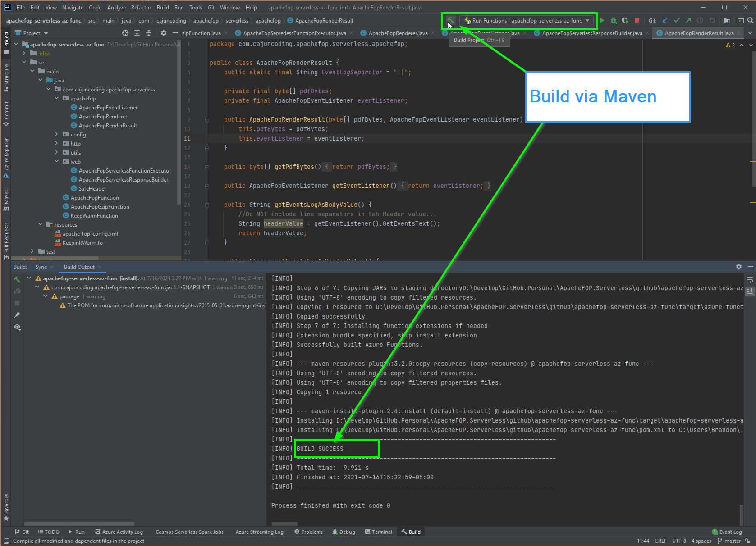
Task: Toggle soft-wrap in build console
Action: tap(750, 280)
